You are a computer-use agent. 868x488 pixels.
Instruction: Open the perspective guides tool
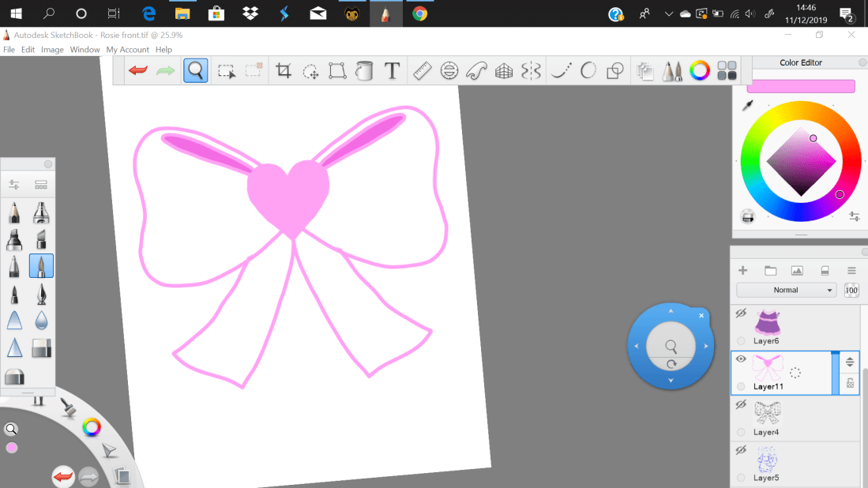point(504,71)
